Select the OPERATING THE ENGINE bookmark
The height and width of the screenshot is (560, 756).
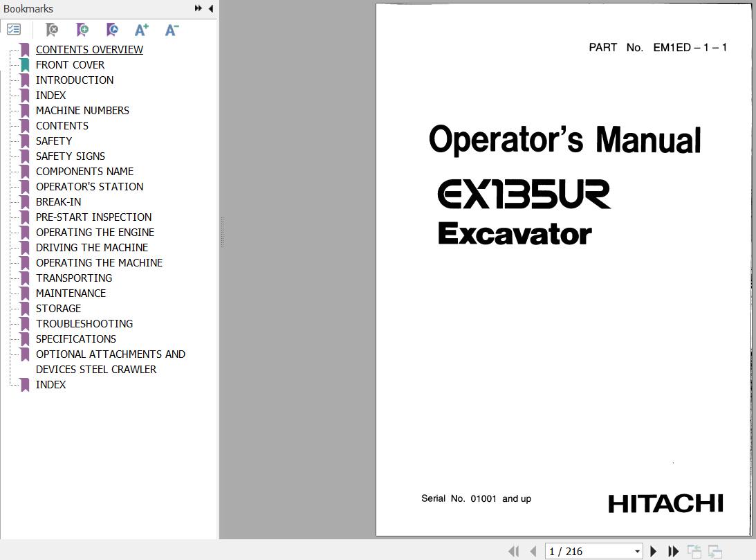point(95,232)
